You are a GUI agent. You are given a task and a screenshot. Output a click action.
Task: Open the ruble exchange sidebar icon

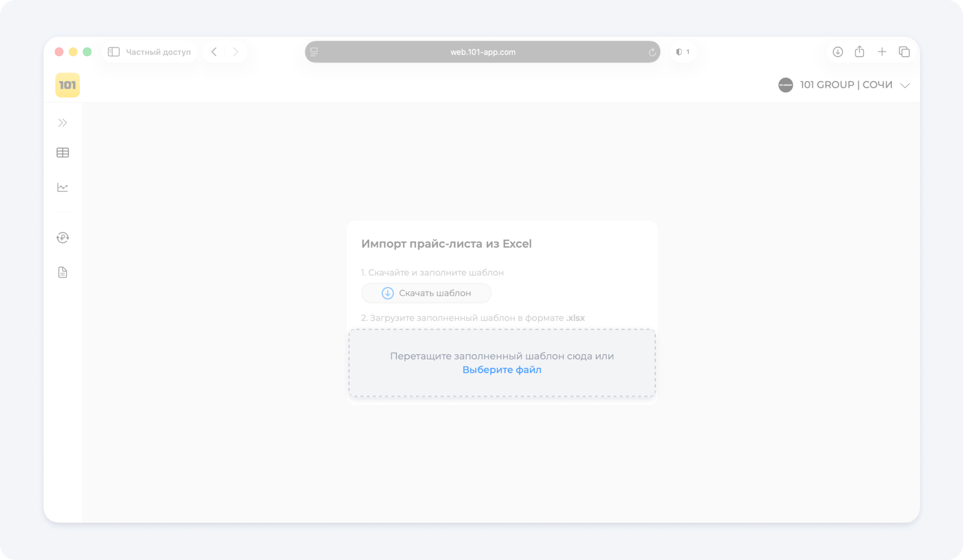pos(62,238)
